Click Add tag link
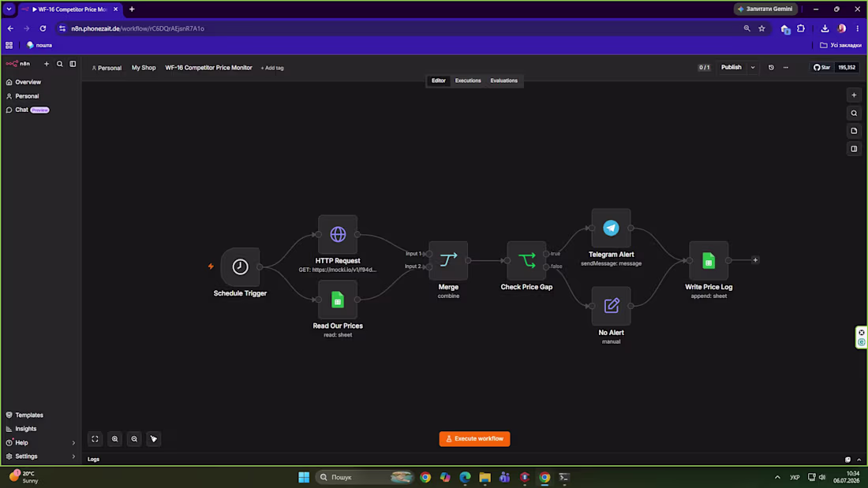Viewport: 868px width, 488px height. pos(272,68)
